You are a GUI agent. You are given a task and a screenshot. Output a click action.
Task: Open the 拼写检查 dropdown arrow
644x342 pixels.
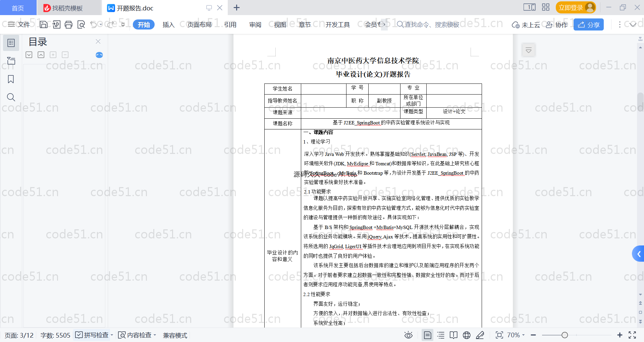(x=112, y=335)
